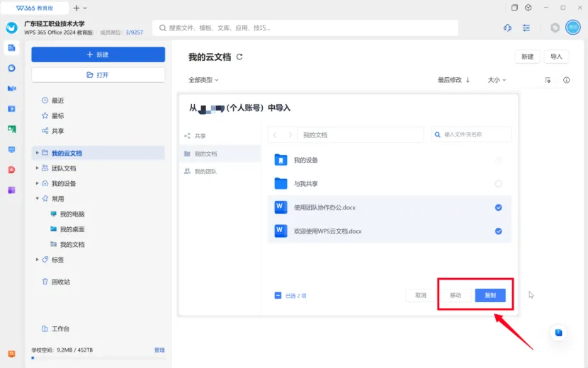
Task: Click the WPS bird logo
Action: point(11,28)
